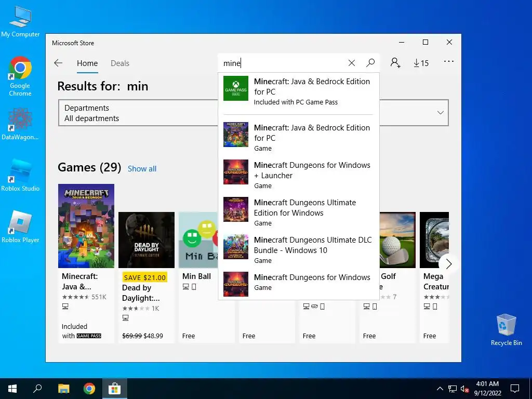Open the notification center icon

click(x=515, y=389)
